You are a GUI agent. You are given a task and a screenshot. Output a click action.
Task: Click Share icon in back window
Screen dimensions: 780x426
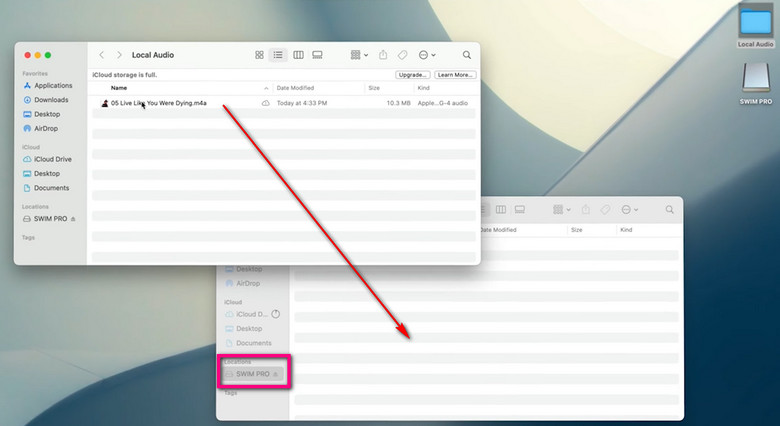click(x=586, y=210)
